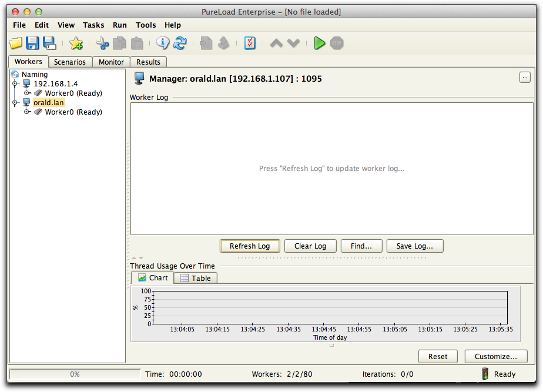Open a file with the folder icon
The width and height of the screenshot is (543, 392).
tap(16, 43)
